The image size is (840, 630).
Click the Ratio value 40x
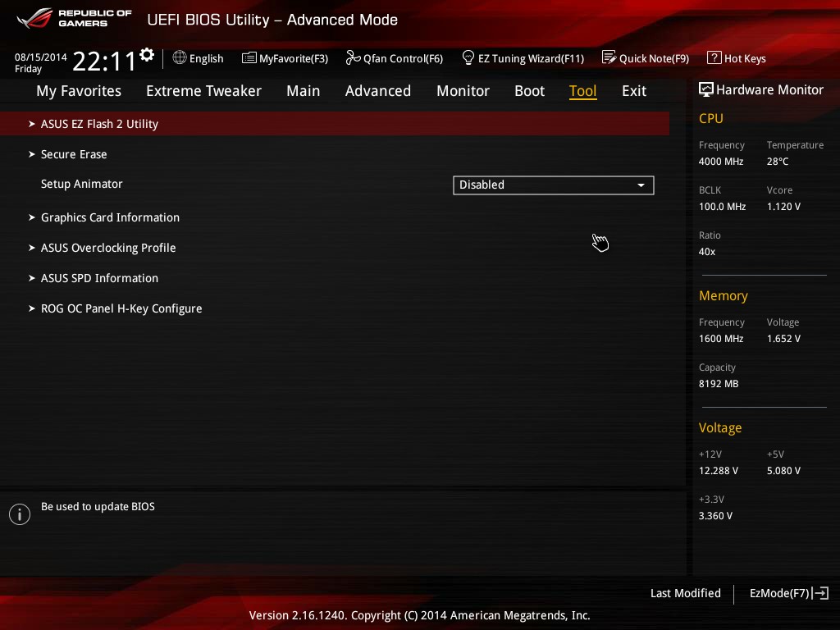coord(707,251)
